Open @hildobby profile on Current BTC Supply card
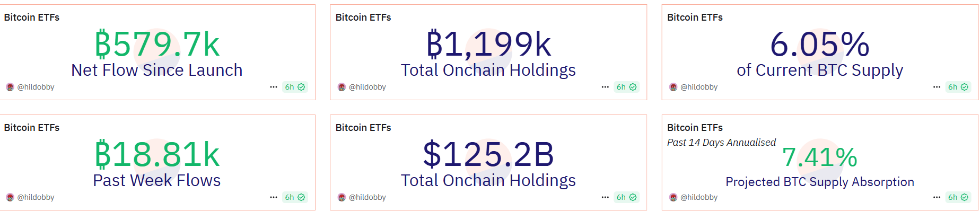Viewport: 980px width, 211px height. (x=699, y=87)
